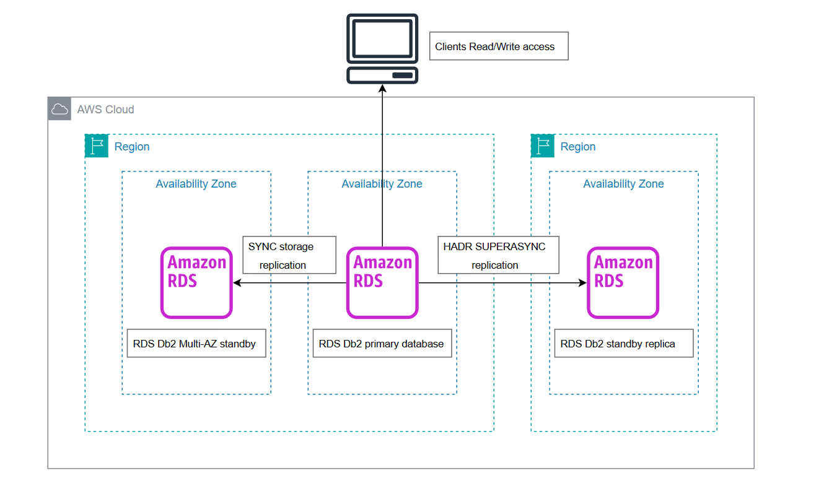Select the "HADR SUPERASYNC replication" label
The height and width of the screenshot is (504, 837).
click(499, 255)
